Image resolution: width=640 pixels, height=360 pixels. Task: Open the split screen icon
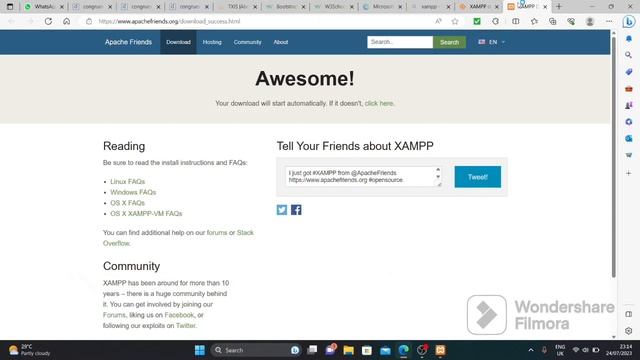(x=516, y=21)
